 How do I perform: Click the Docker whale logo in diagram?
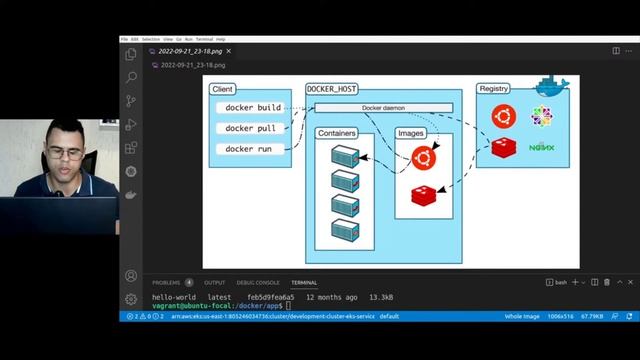pos(552,86)
